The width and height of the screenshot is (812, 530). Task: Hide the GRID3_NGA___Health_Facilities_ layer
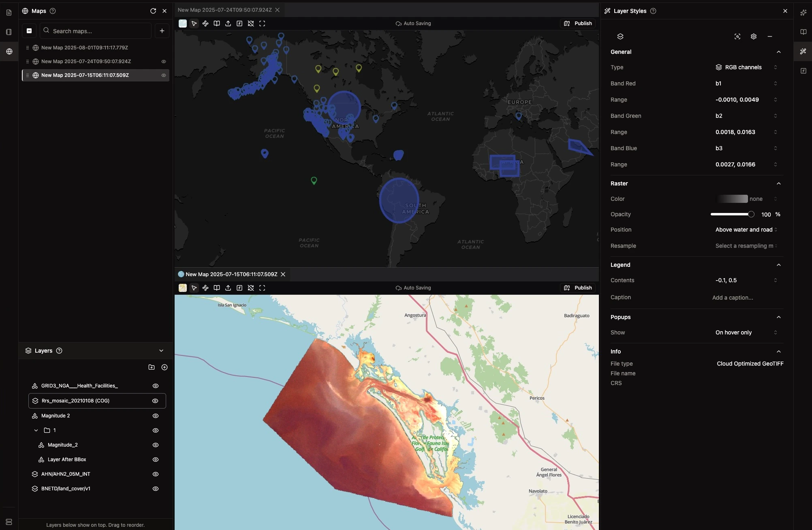156,386
